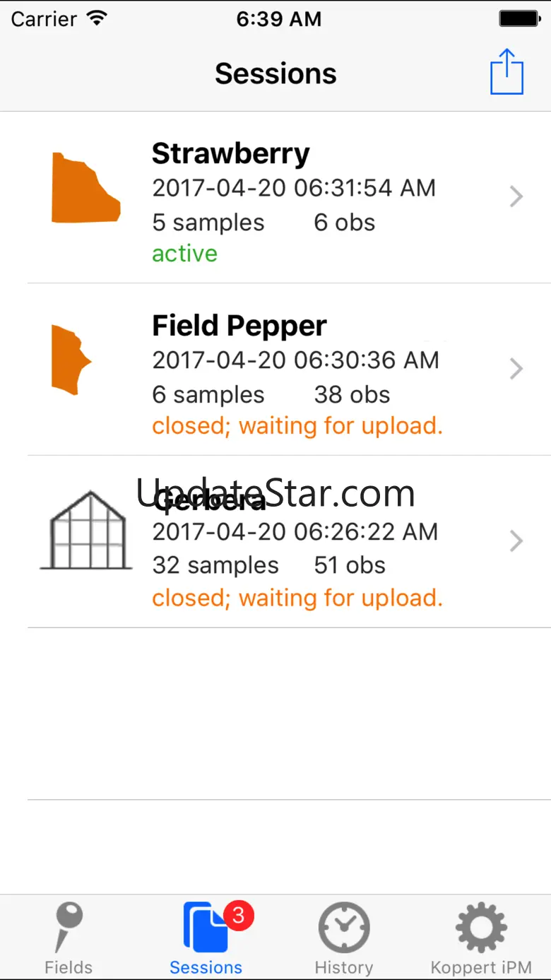
Task: Select the Gerbera greenhouse icon
Action: pos(87,531)
